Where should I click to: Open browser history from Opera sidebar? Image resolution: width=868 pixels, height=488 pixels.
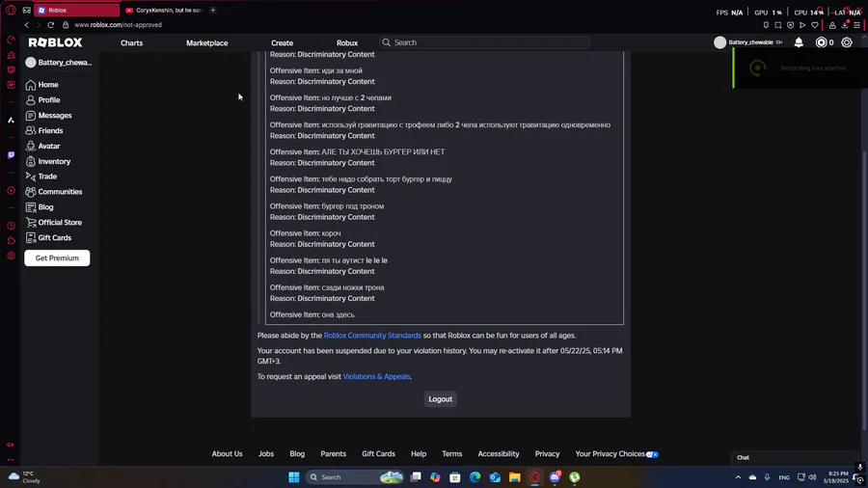point(11,226)
